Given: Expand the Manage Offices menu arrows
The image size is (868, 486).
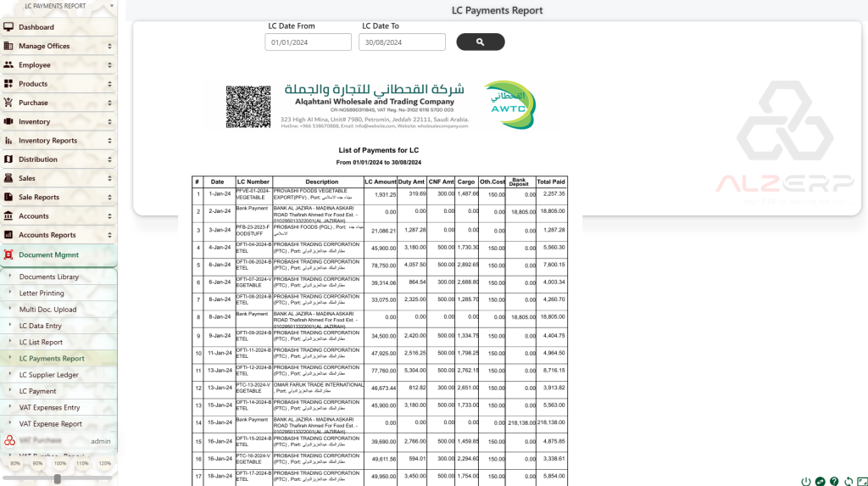Looking at the screenshot, I should [x=109, y=46].
